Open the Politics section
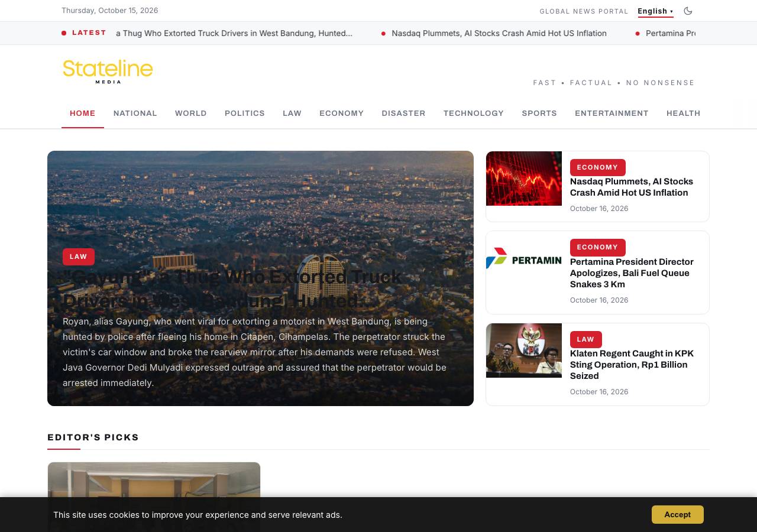The image size is (757, 532). tap(245, 113)
